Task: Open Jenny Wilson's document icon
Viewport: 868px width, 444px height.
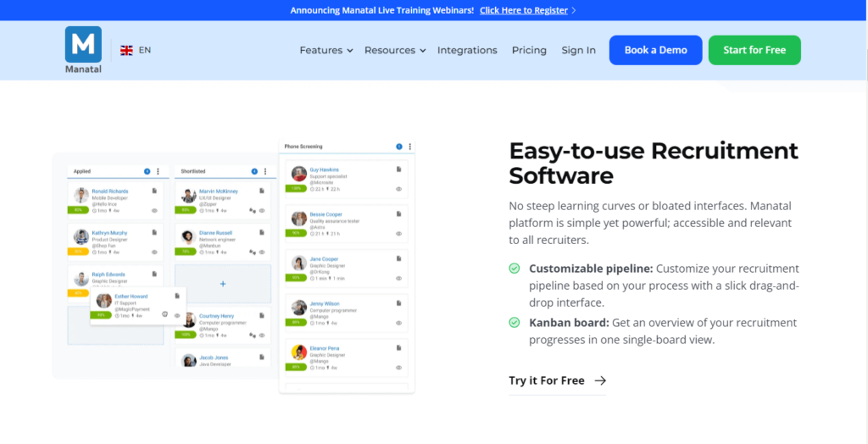Action: click(x=398, y=303)
